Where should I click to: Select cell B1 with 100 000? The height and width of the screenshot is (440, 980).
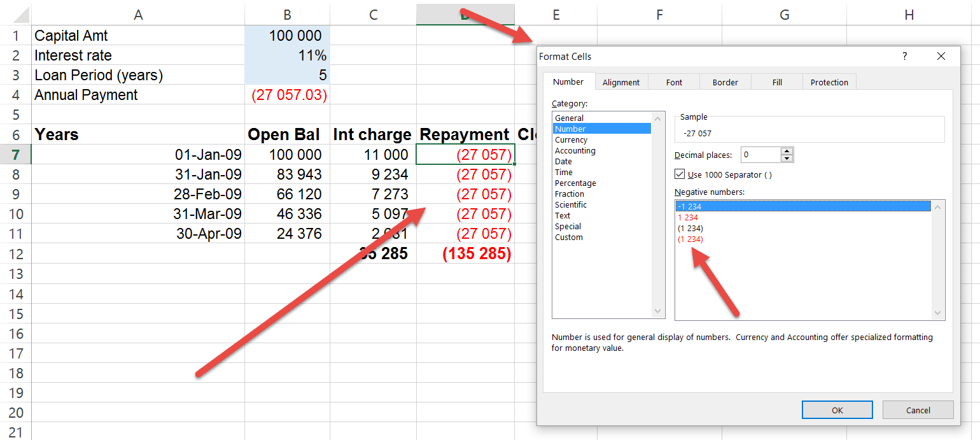tap(287, 36)
